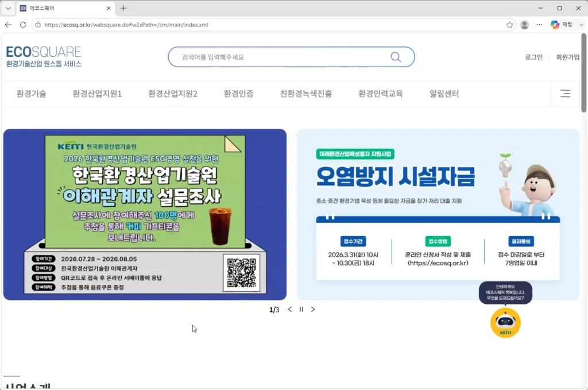
Task: Bookmark page with star icon
Action: (509, 25)
